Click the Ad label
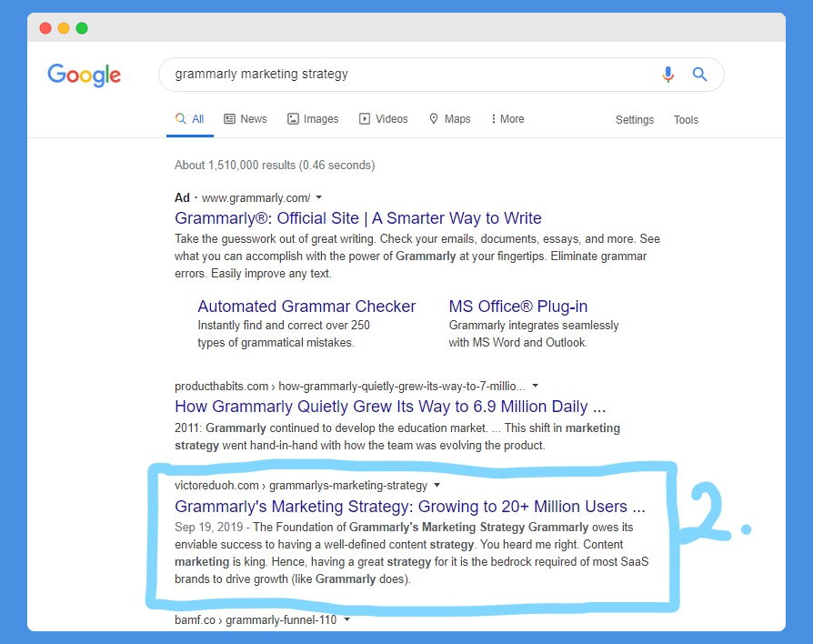The width and height of the screenshot is (813, 644). (x=182, y=198)
